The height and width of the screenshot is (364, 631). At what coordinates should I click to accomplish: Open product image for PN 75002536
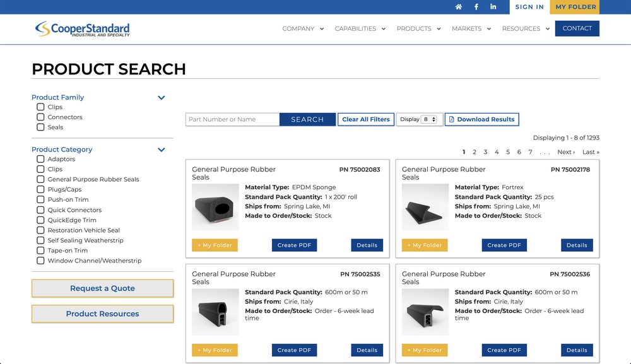click(x=425, y=312)
